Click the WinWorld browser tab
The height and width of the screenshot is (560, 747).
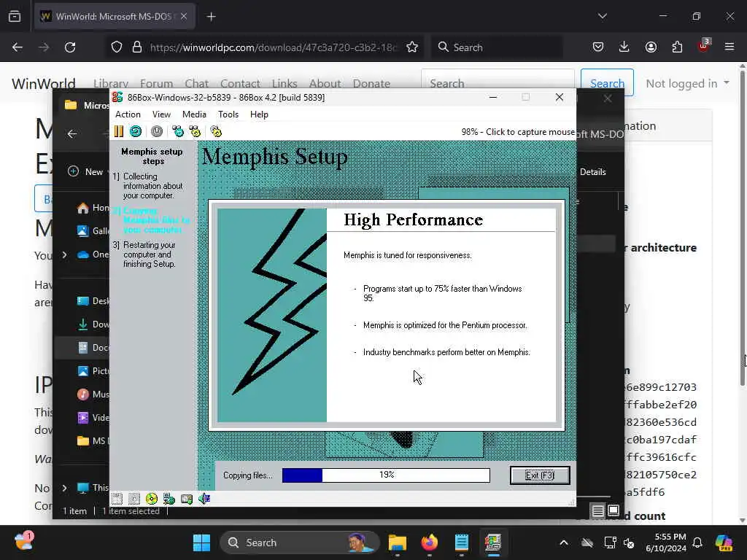coord(115,17)
